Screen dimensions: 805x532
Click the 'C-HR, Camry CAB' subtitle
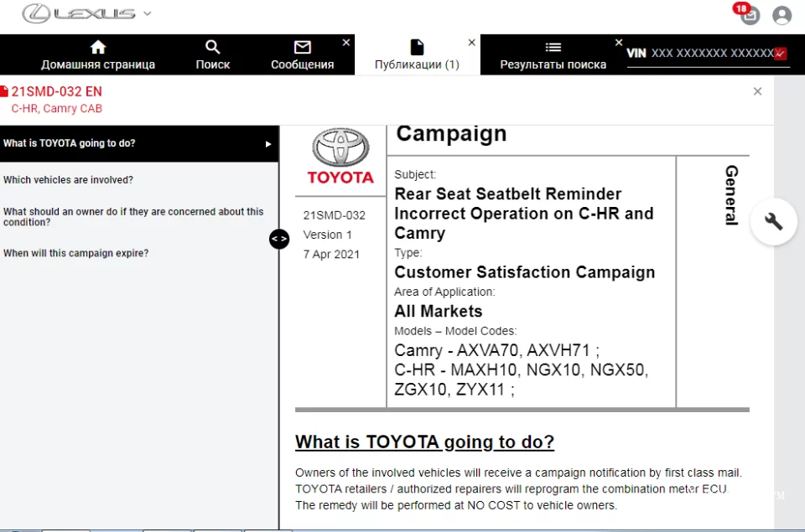point(56,109)
